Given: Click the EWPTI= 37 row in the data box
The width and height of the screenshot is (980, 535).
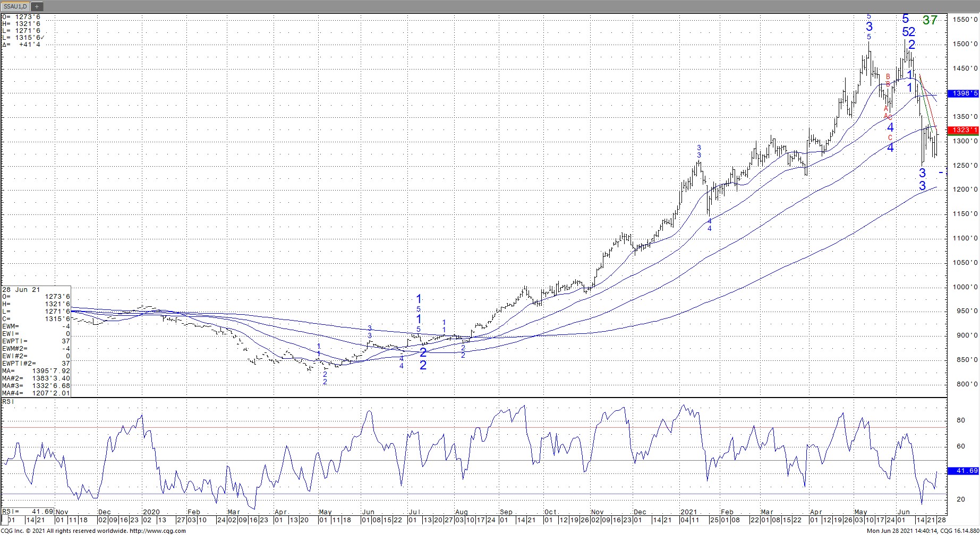Looking at the screenshot, I should tap(36, 341).
